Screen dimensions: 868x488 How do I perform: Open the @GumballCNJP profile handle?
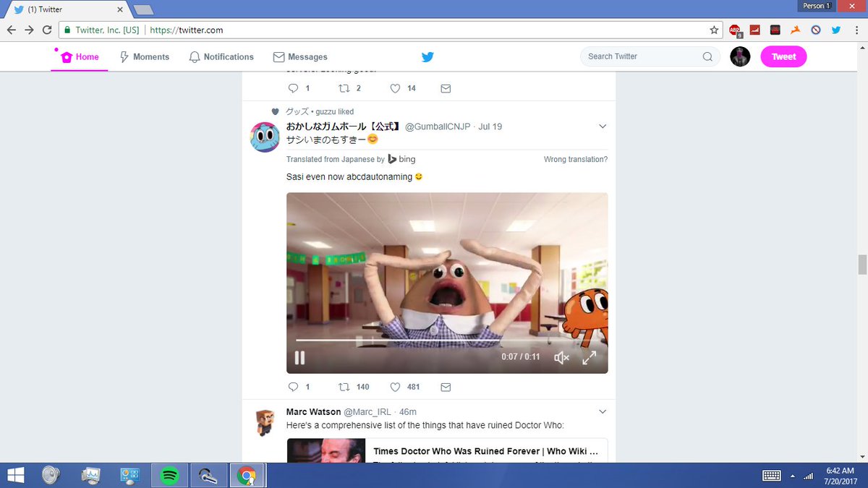(x=438, y=127)
